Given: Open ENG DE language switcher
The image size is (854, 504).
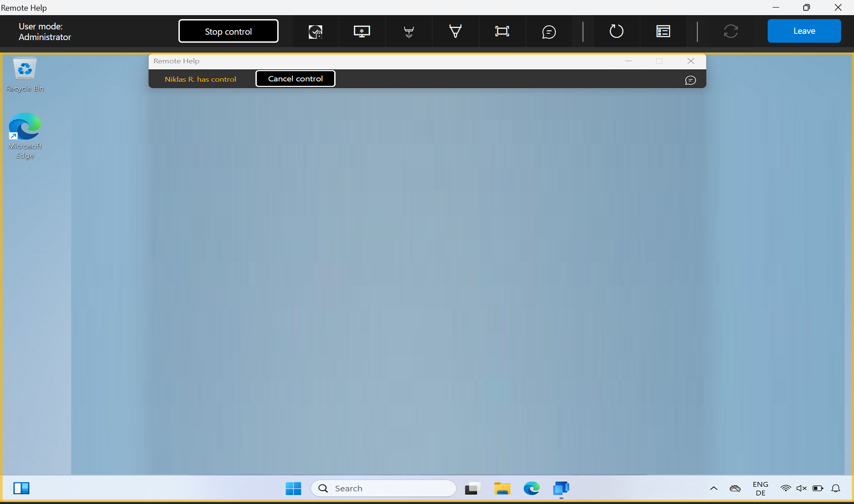Looking at the screenshot, I should pyautogui.click(x=760, y=488).
